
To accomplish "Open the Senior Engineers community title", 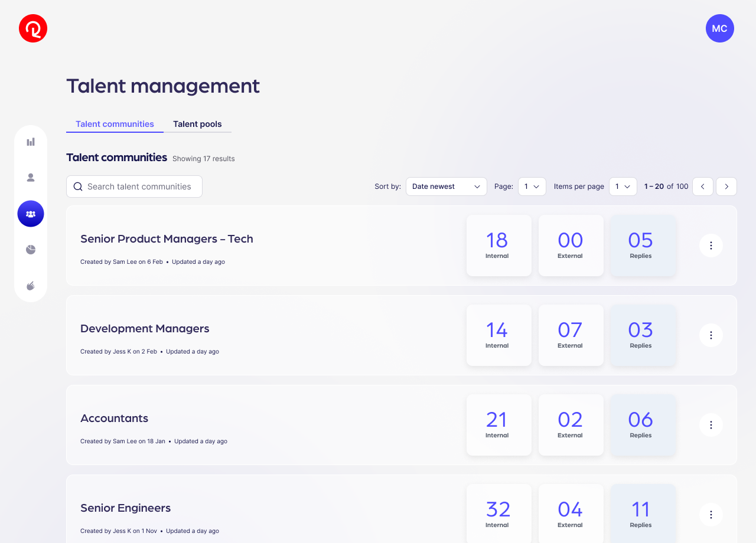I will pyautogui.click(x=125, y=508).
